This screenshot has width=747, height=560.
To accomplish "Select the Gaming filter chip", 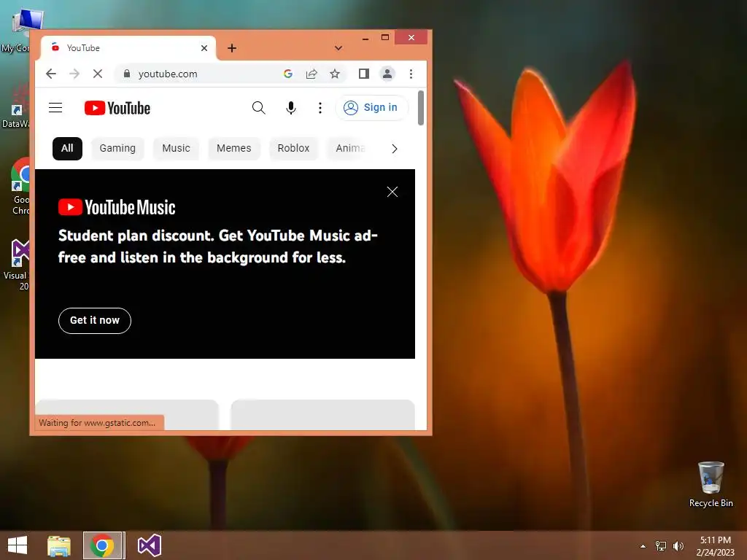I will click(117, 149).
